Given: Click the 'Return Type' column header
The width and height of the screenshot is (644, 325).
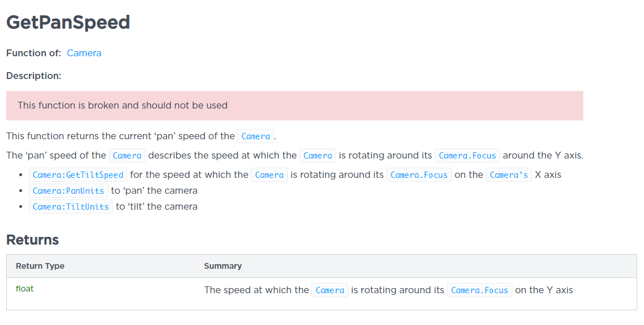Looking at the screenshot, I should coord(40,266).
